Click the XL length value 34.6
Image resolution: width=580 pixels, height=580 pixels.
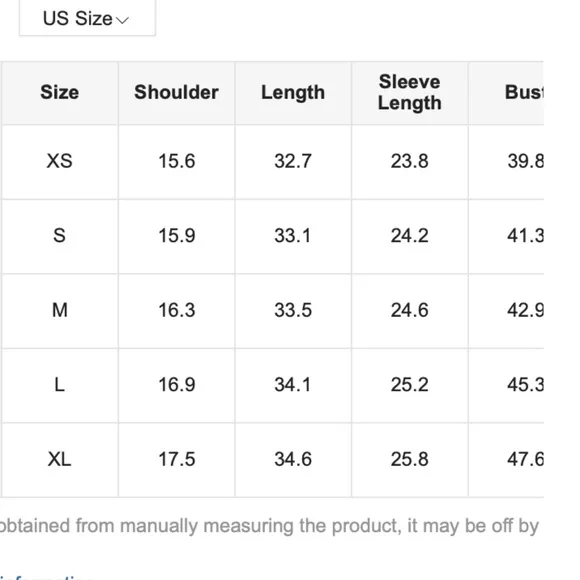pyautogui.click(x=293, y=459)
